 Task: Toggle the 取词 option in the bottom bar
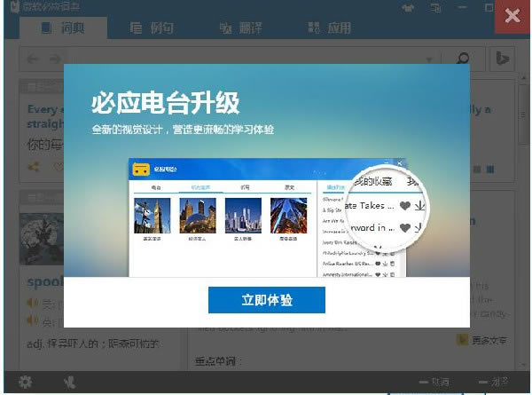[x=434, y=383]
